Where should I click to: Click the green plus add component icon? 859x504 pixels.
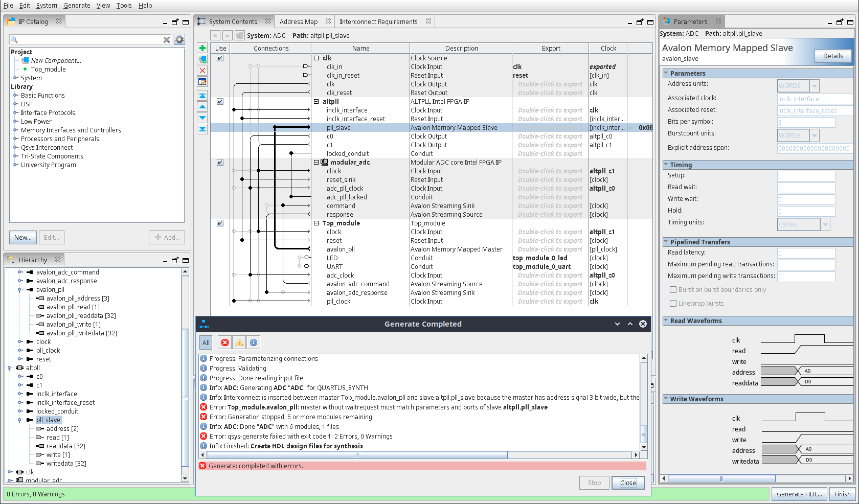click(202, 48)
